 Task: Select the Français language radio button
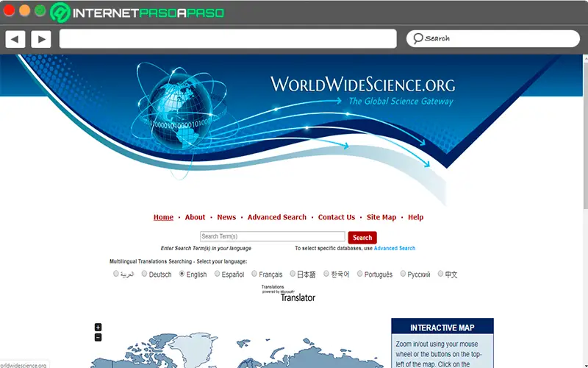coord(254,274)
